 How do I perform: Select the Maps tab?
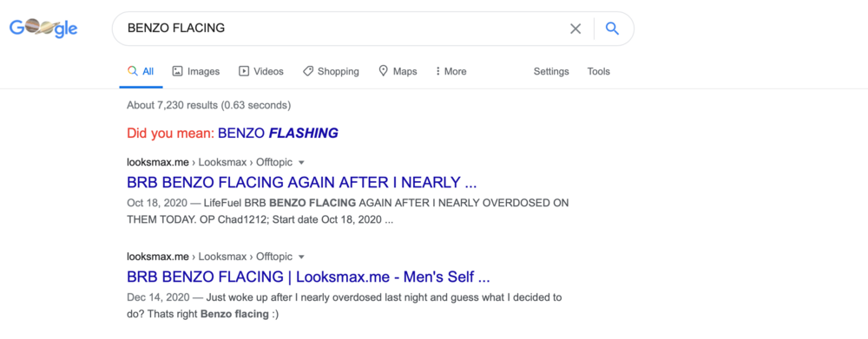(x=398, y=71)
